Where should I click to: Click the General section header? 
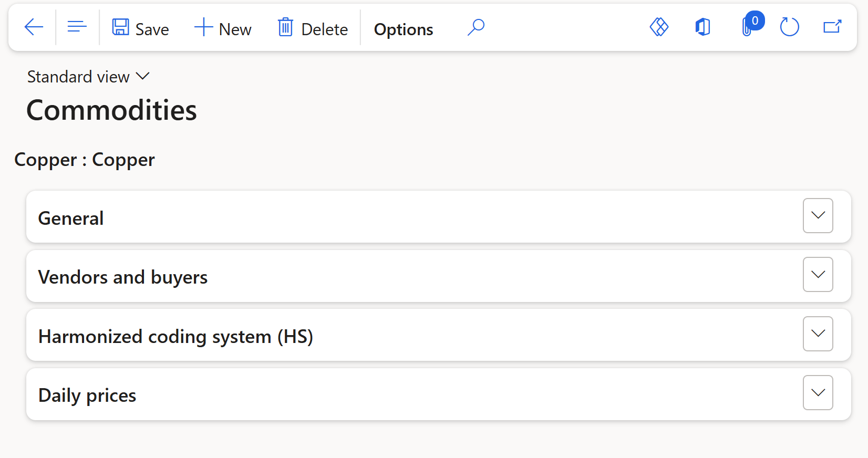(x=438, y=216)
